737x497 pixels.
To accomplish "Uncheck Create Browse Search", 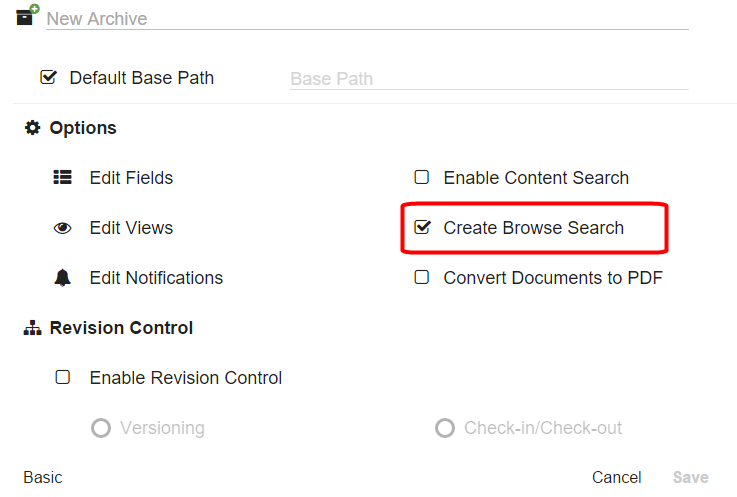I will 422,227.
